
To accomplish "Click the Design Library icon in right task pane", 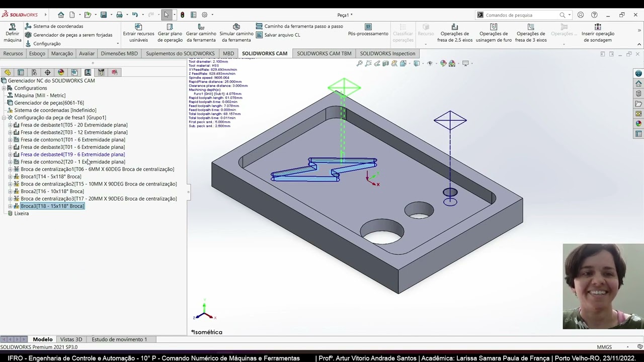I will pos(638,94).
